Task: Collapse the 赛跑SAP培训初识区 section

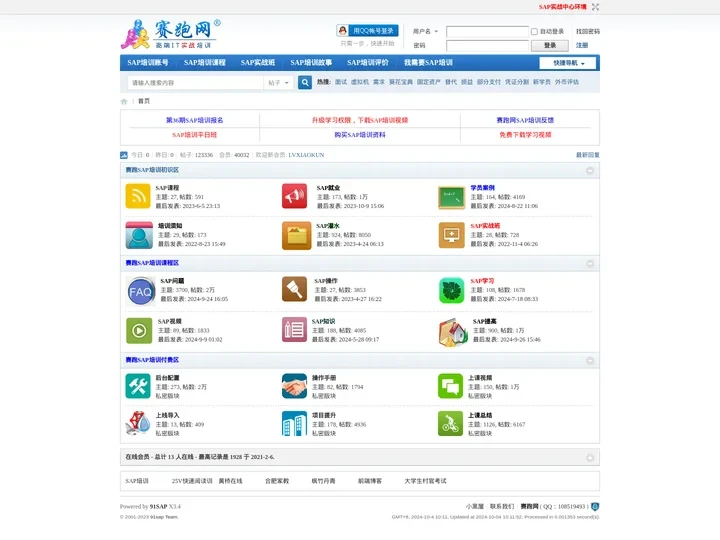Action: point(590,171)
